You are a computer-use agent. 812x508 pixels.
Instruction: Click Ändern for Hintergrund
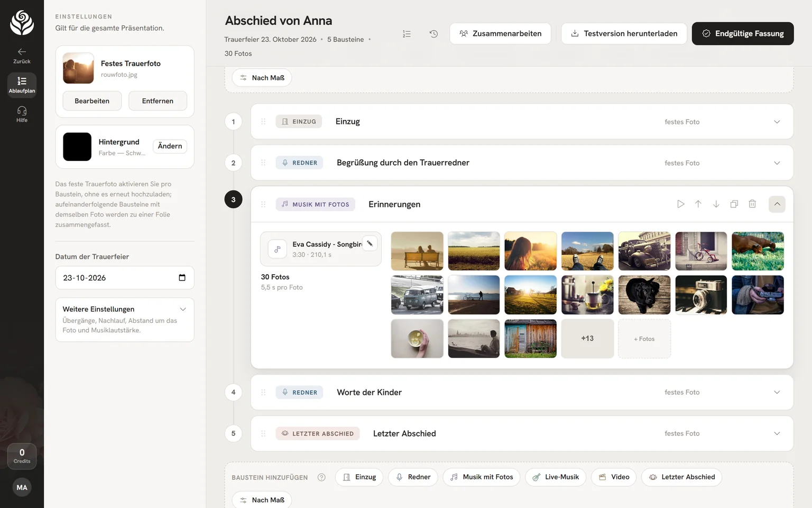coord(170,146)
